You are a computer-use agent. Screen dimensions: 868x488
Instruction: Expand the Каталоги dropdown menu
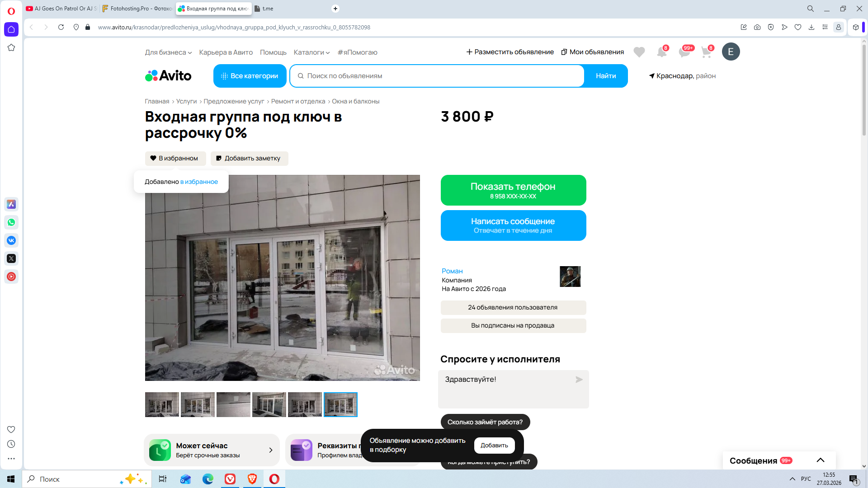pos(311,52)
